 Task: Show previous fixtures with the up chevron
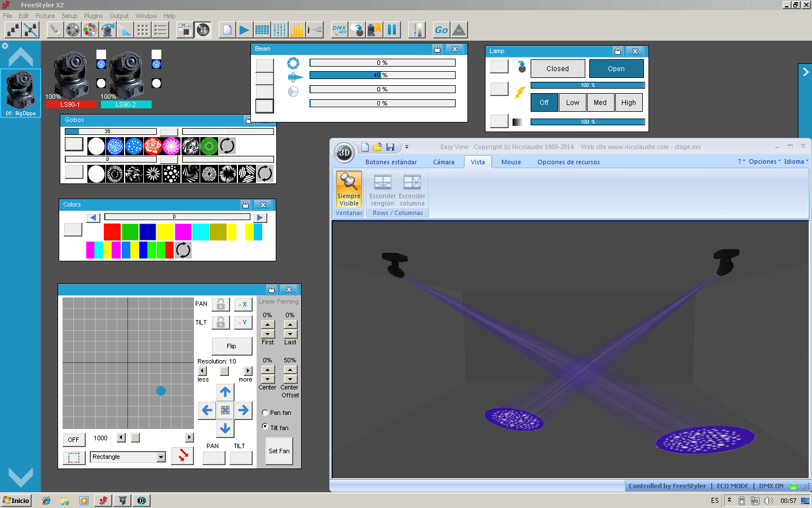click(21, 56)
